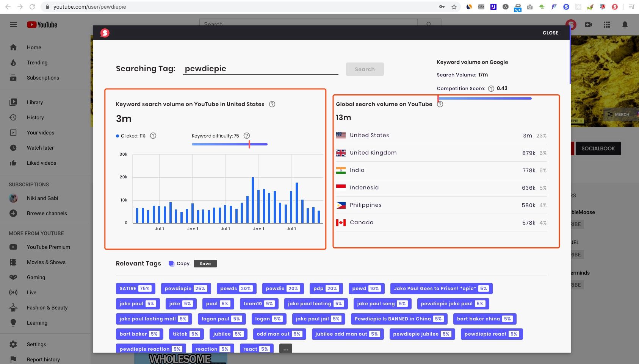Click the SocialBook extension icon in browser toolbar
Screen dimensions: 639x364
[x=615, y=7]
